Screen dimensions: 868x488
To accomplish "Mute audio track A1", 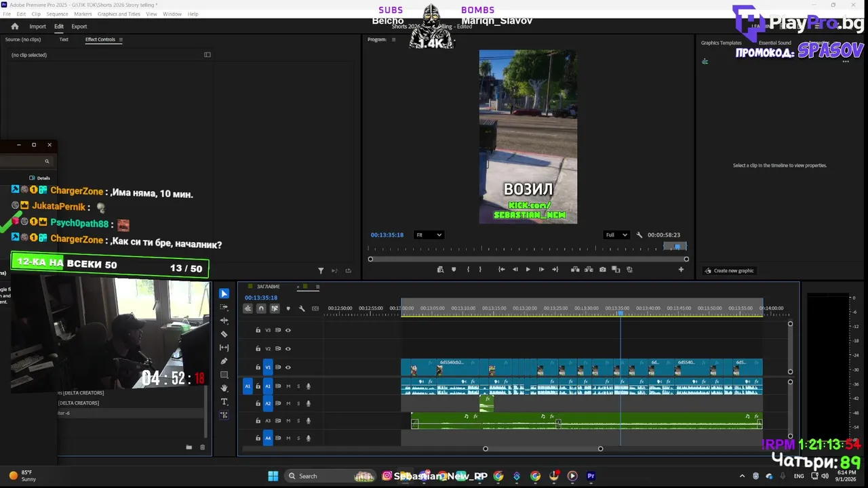I will 288,386.
